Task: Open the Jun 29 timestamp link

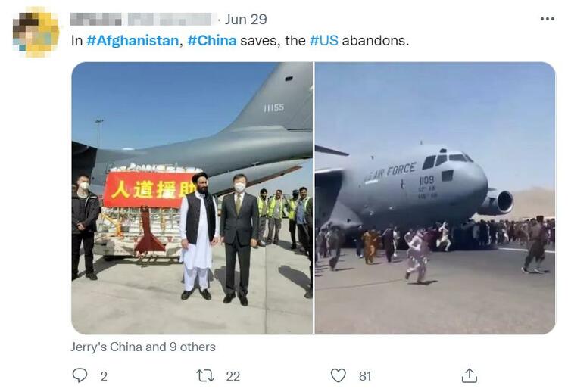Action: point(245,20)
